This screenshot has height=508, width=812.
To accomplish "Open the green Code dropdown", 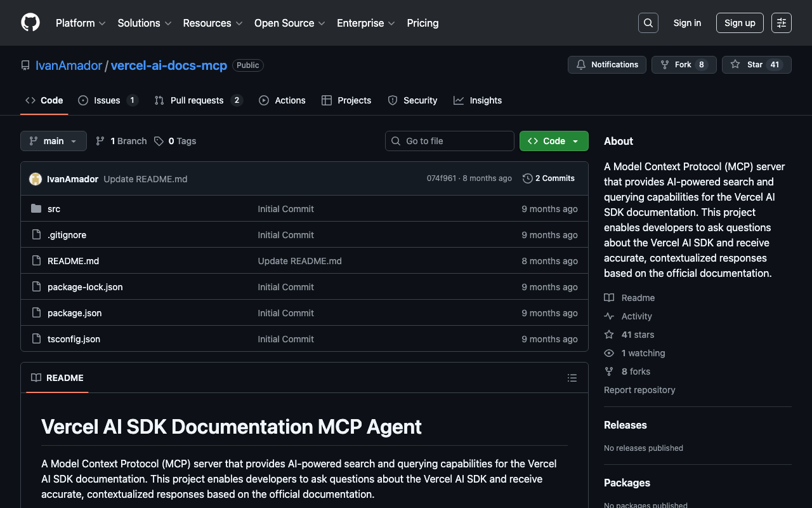I will [553, 141].
